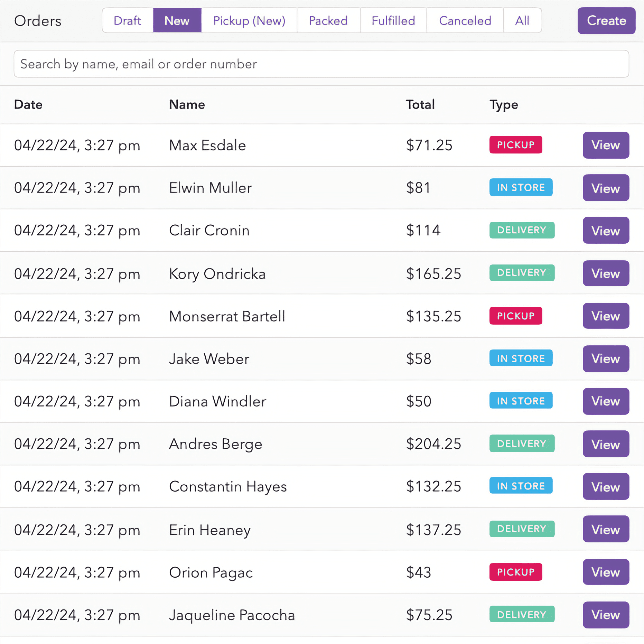644x644 pixels.
Task: View the Diana Windler order
Action: tap(606, 401)
